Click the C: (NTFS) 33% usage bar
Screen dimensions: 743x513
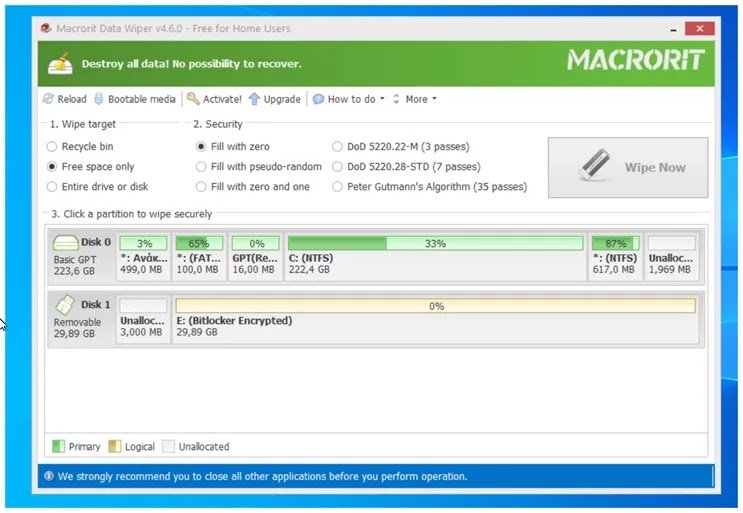435,243
